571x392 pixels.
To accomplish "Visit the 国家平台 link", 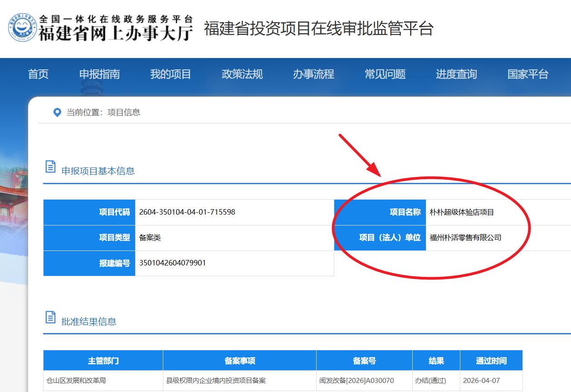I will click(x=528, y=74).
